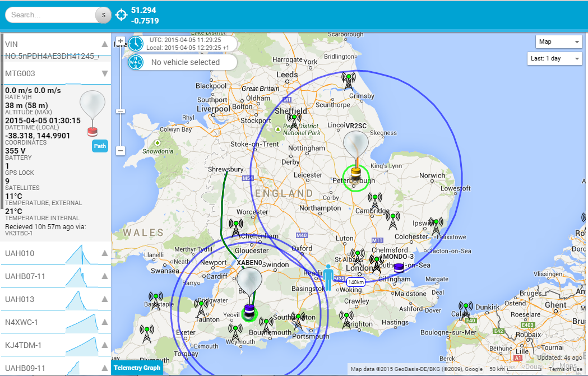This screenshot has width=588, height=376.
Task: Click the receiver antenna at Brighton
Action: tap(346, 320)
